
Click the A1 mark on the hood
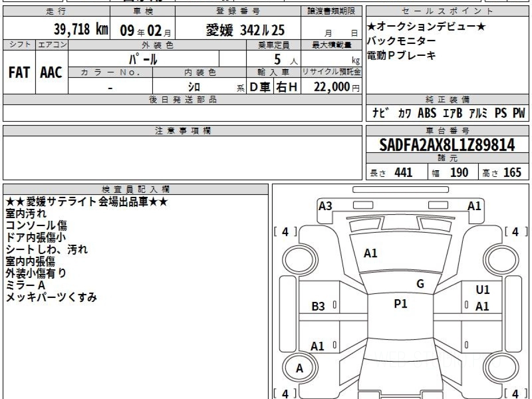point(370,253)
